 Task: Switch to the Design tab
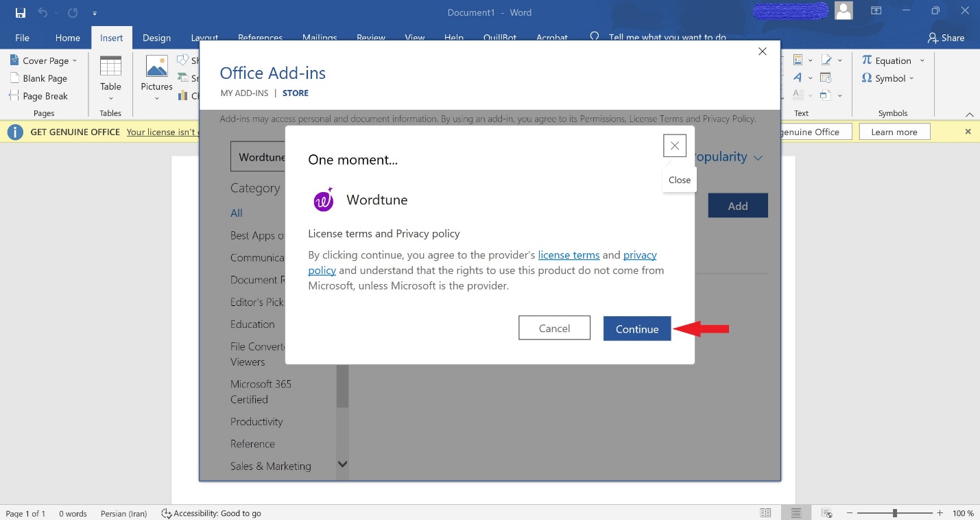tap(156, 38)
